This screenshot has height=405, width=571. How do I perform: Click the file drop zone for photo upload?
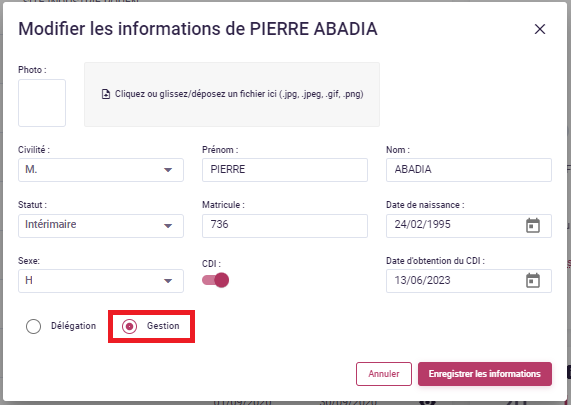point(232,94)
